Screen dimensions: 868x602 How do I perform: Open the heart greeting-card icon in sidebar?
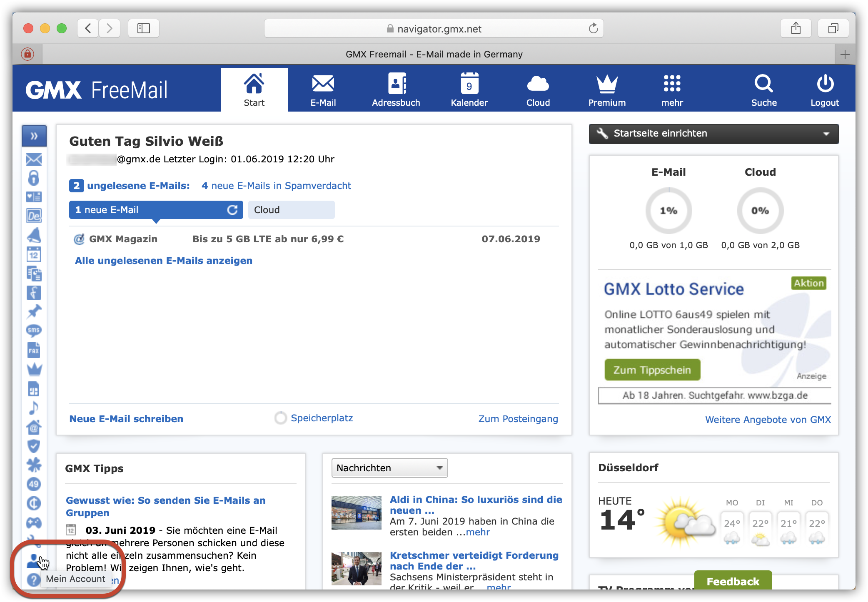[x=34, y=197]
